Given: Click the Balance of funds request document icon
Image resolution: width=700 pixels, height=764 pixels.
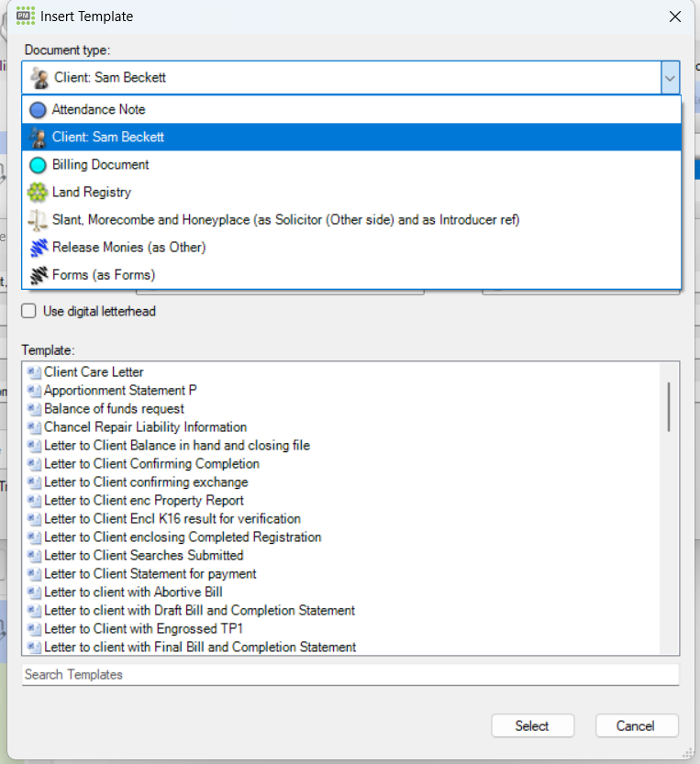Looking at the screenshot, I should [35, 409].
